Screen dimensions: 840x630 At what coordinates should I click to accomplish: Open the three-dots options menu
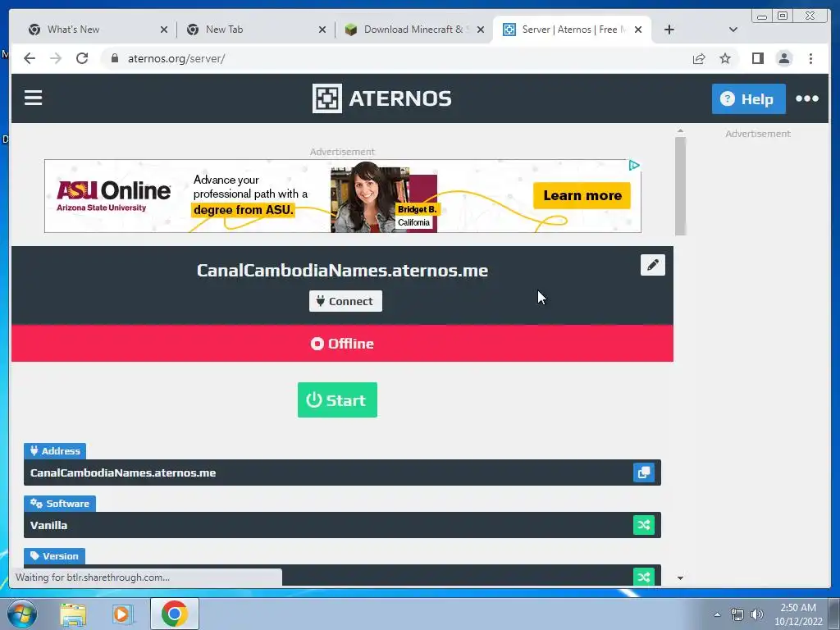[x=807, y=98]
